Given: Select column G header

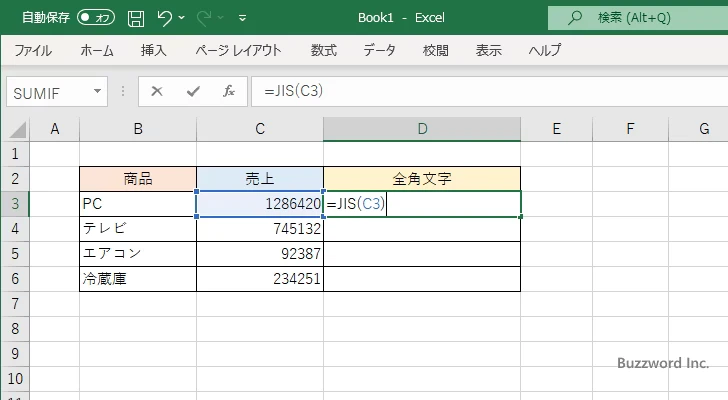Looking at the screenshot, I should 699,129.
